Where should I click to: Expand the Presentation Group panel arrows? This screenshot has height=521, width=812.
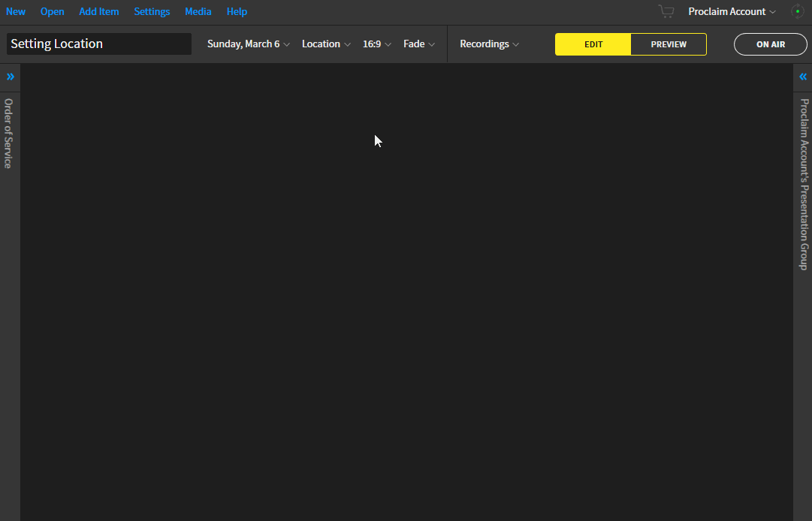[x=803, y=77]
